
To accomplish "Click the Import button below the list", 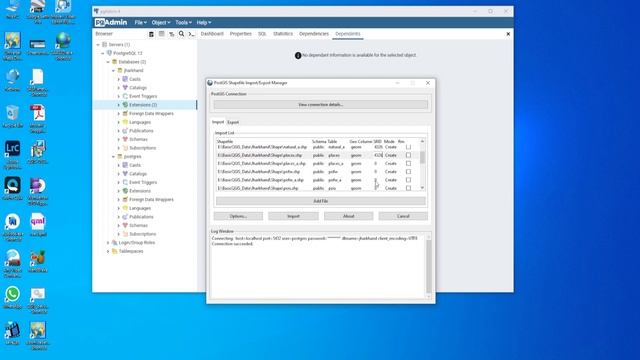I will point(293,216).
